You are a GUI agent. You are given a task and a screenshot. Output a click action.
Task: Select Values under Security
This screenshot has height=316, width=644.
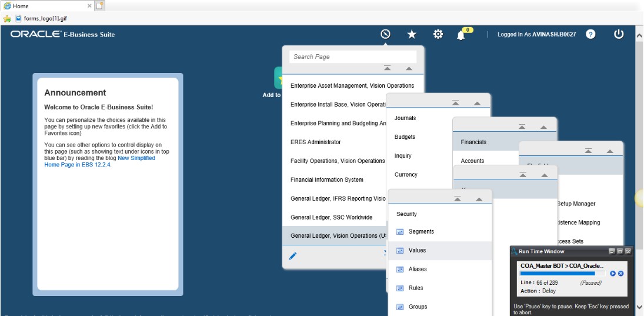[417, 251]
